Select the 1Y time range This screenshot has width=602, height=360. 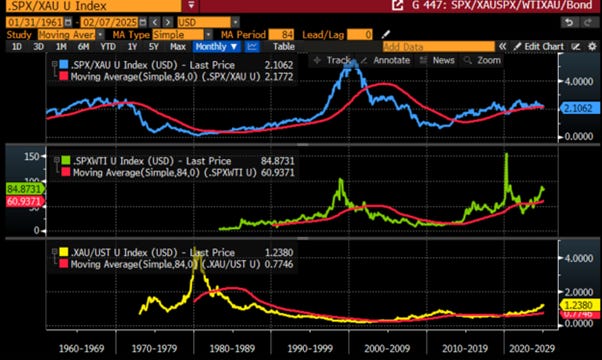(132, 46)
